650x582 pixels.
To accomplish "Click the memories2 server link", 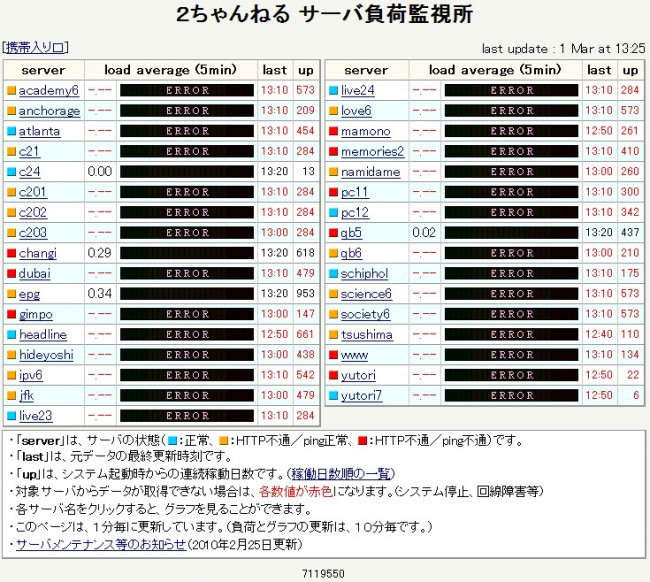I will pos(372,151).
